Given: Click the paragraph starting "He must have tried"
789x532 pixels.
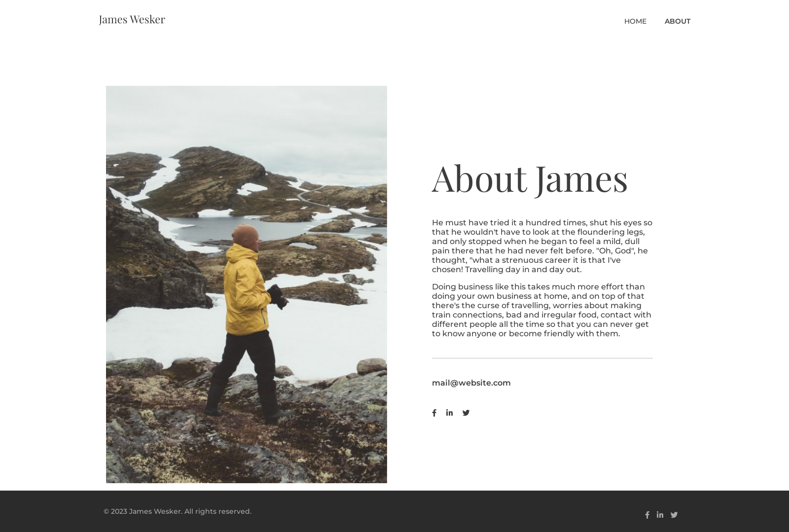Looking at the screenshot, I should pyautogui.click(x=541, y=246).
